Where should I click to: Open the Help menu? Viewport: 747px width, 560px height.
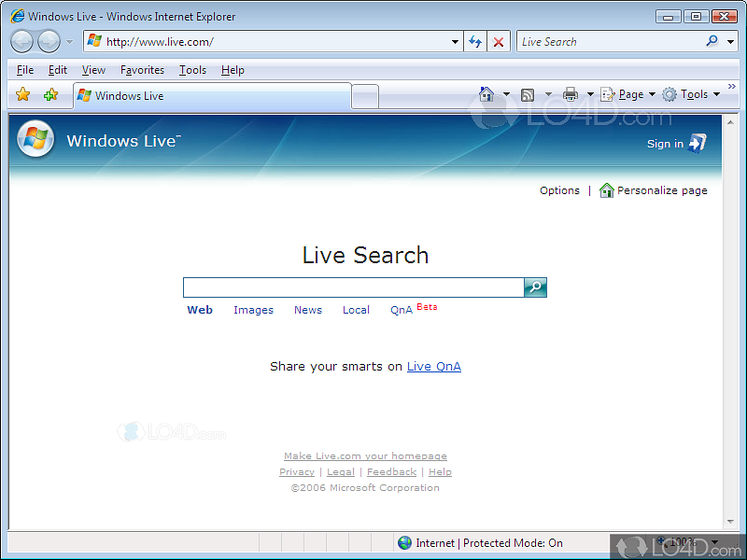[x=233, y=70]
